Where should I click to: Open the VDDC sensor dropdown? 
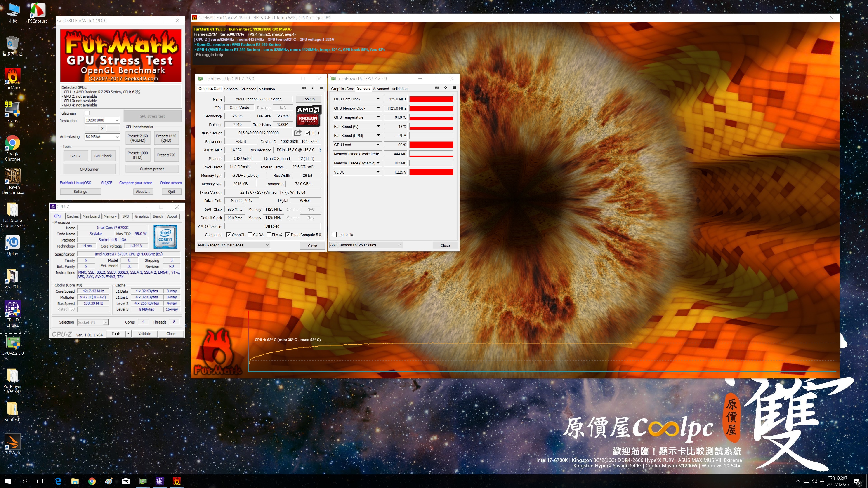378,172
